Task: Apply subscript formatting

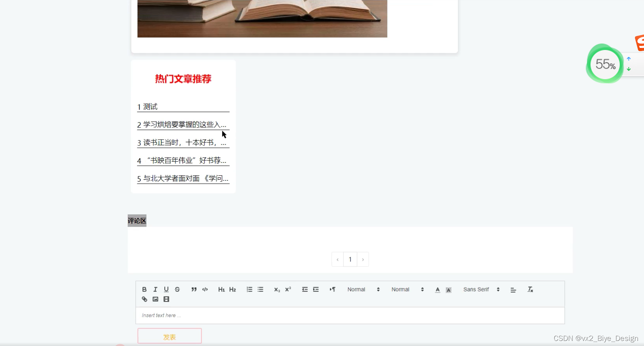Action: click(x=277, y=290)
